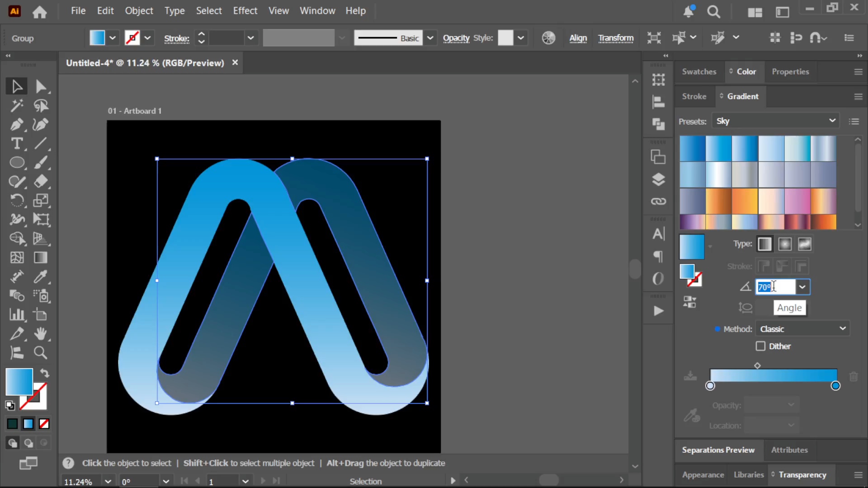The image size is (868, 488).
Task: Click the Recolor Artwork wheel icon
Action: 548,38
